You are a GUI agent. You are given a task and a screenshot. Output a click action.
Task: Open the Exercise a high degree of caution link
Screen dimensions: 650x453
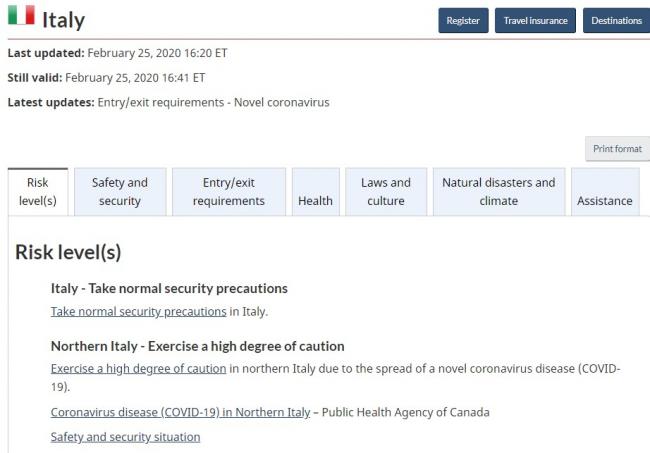tap(138, 369)
